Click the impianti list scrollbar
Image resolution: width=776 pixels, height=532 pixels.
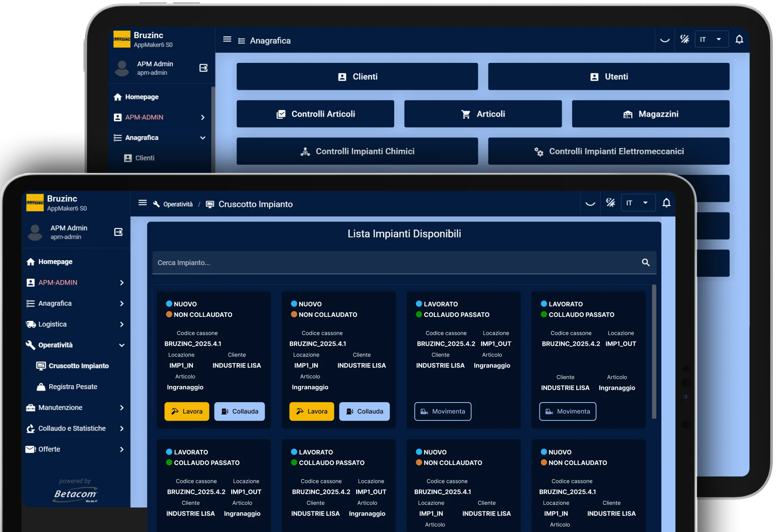[654, 352]
